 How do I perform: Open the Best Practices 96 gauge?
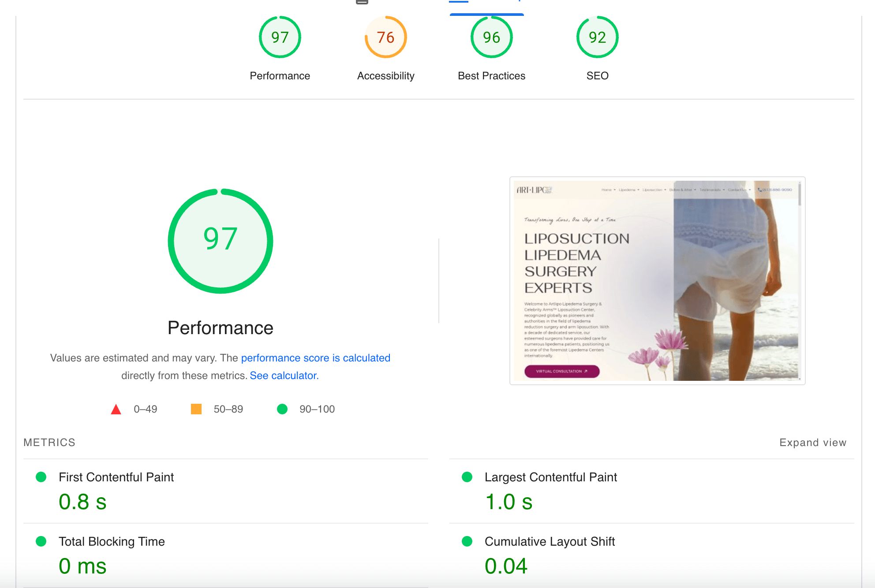click(491, 37)
